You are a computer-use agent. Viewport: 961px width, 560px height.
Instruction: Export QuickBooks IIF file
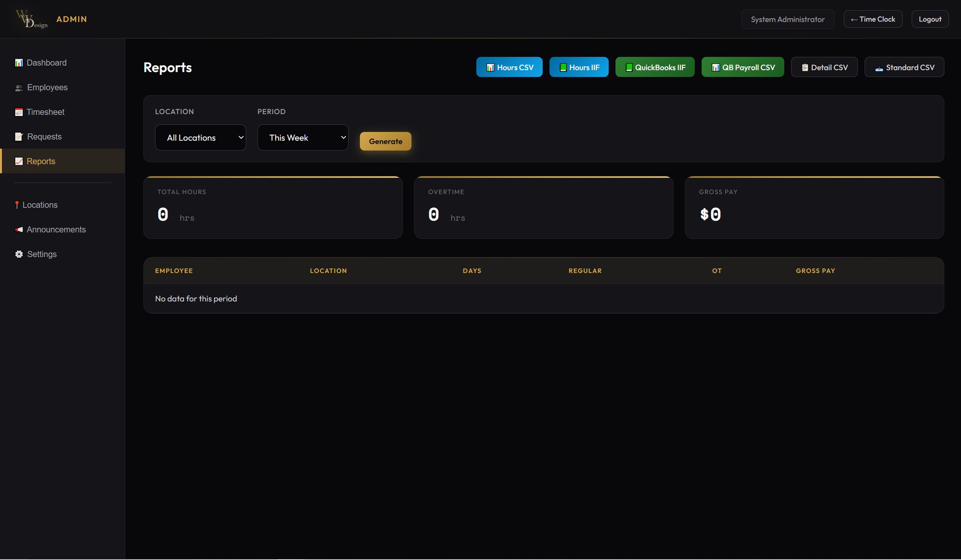point(655,67)
